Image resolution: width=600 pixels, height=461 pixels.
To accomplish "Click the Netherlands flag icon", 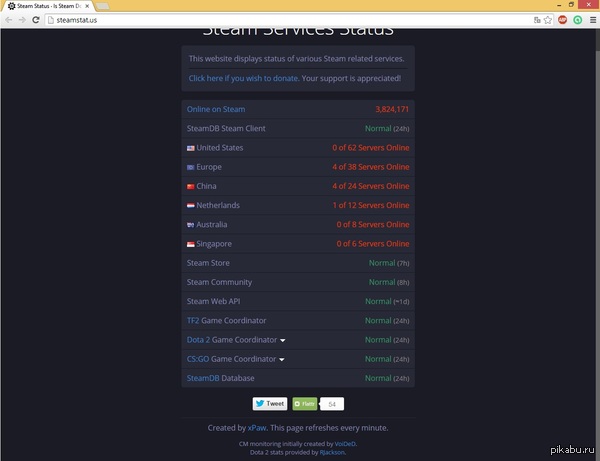I will [191, 205].
